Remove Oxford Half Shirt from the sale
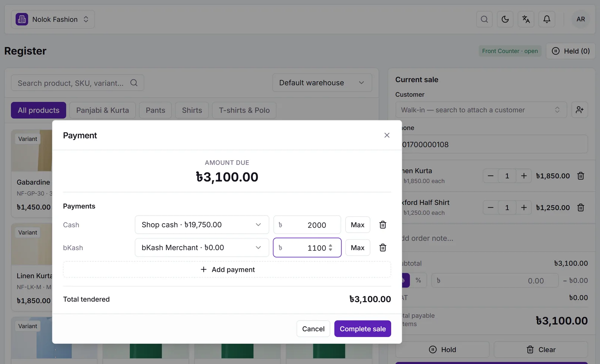Screen dimensions: 600x364 [x=580, y=207]
